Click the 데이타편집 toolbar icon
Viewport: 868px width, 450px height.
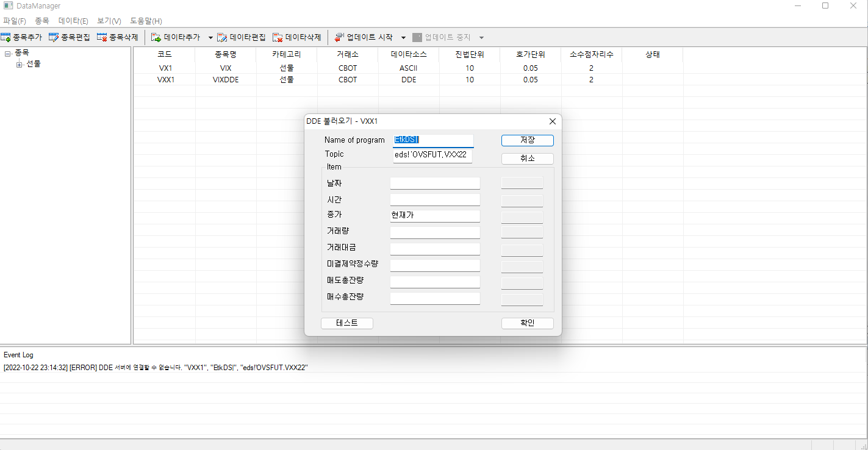[x=222, y=38]
